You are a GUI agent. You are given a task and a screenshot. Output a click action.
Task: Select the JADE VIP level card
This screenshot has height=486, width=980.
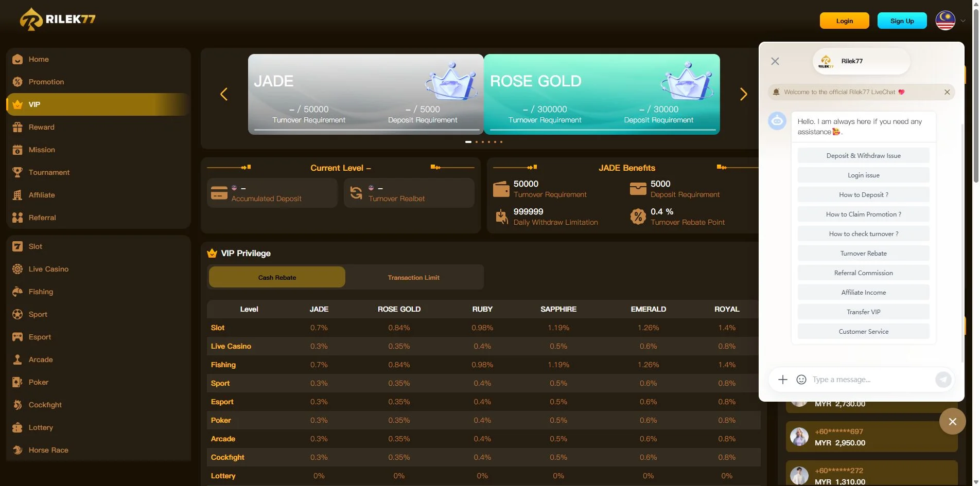(366, 94)
